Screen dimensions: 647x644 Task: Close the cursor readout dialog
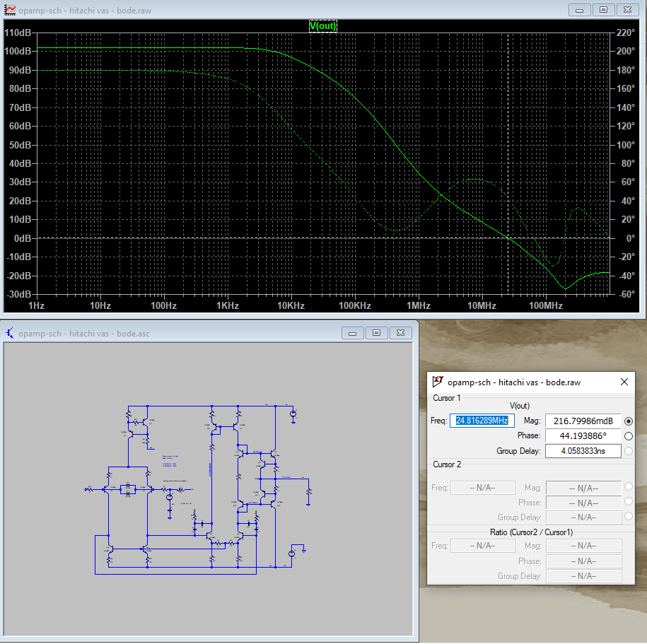(x=624, y=382)
